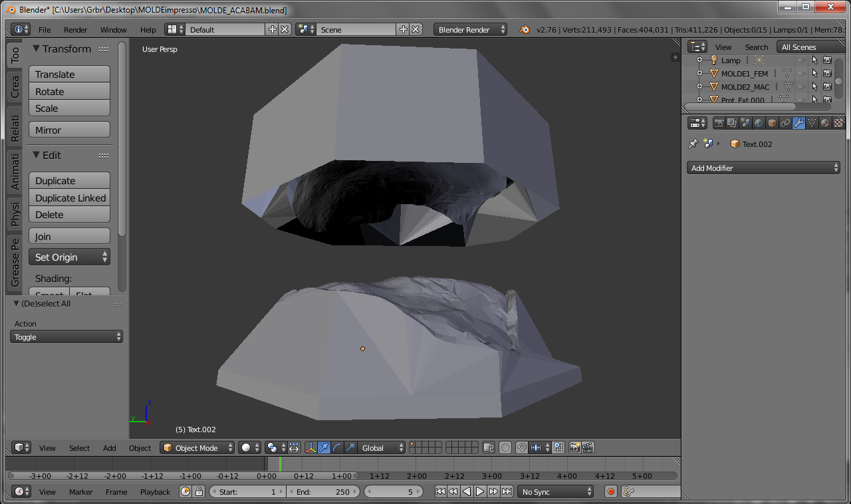This screenshot has width=851, height=504.
Task: Click the Duplicate Linked button
Action: tap(69, 197)
